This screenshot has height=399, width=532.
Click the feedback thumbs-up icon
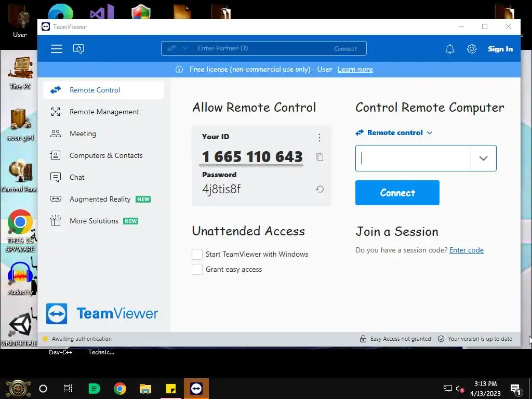point(78,49)
